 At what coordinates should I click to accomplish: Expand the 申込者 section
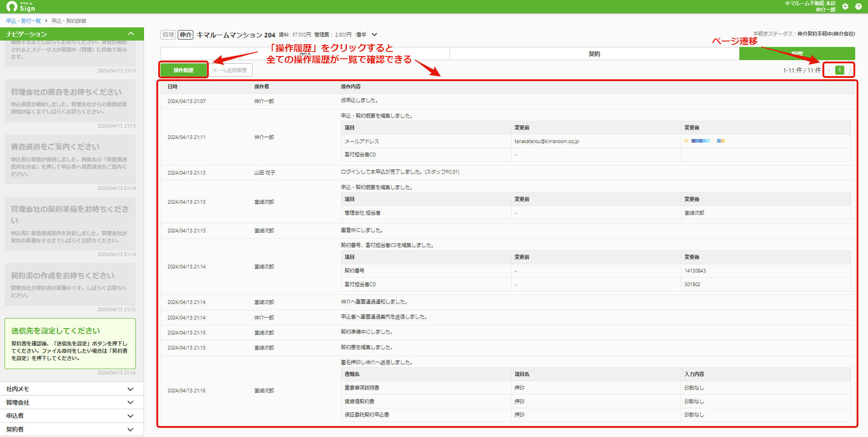point(72,416)
